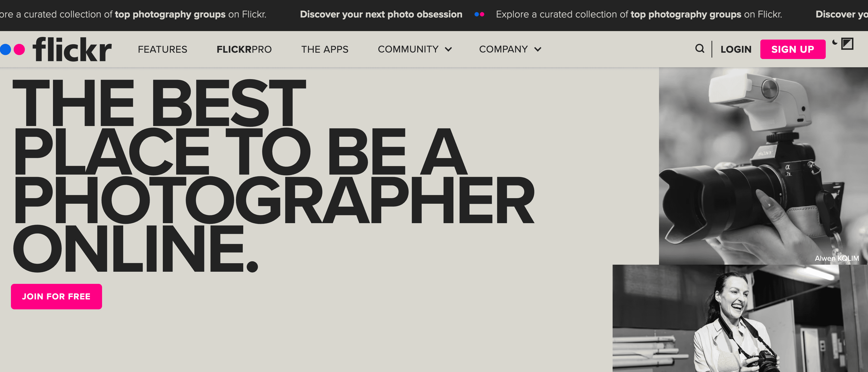Click the Flickr logo wordmark
The image size is (868, 372).
72,50
